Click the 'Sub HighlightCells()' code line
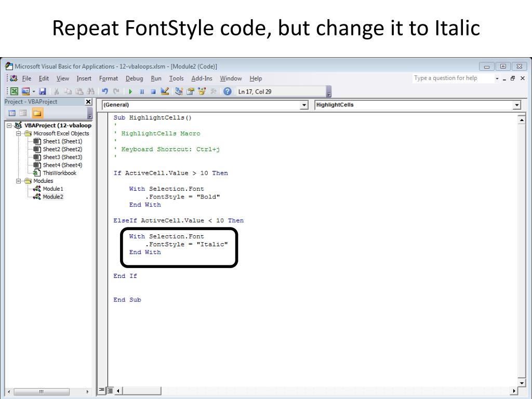 click(152, 118)
